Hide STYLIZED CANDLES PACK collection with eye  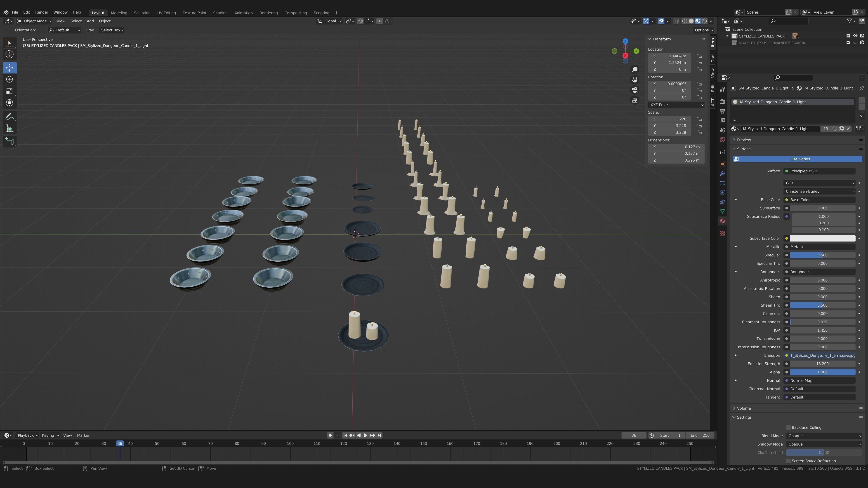click(855, 36)
